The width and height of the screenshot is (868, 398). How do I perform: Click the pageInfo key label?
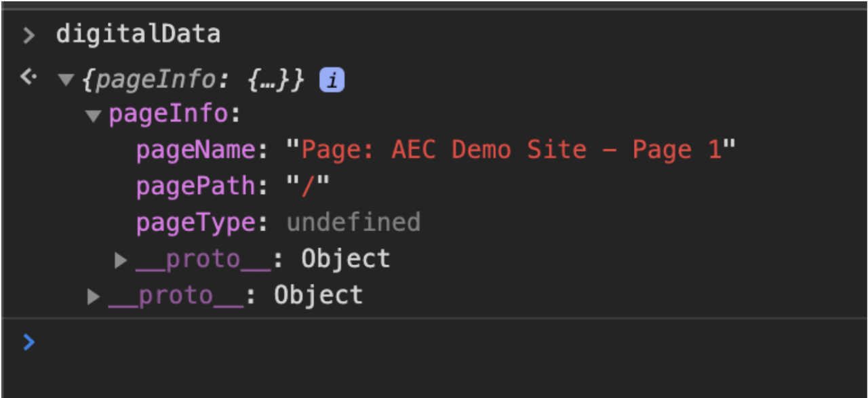[x=168, y=113]
